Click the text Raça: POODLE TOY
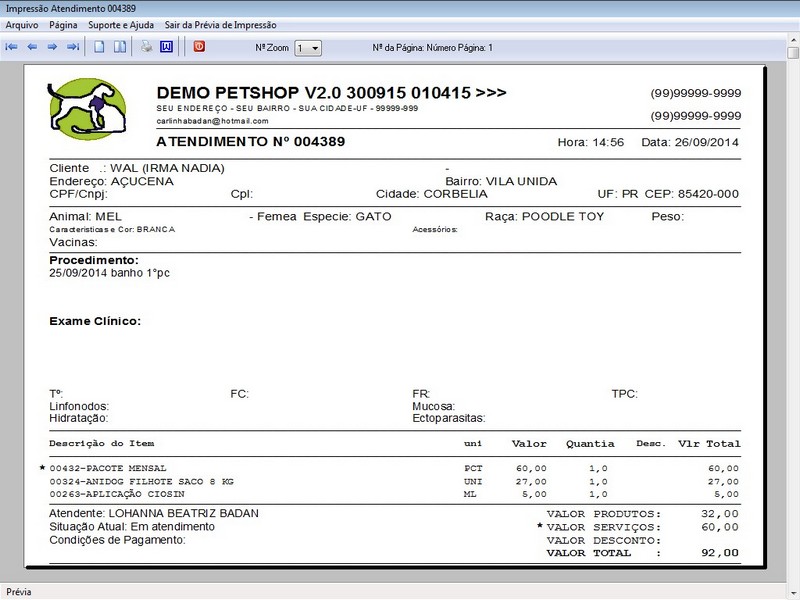 tap(544, 216)
